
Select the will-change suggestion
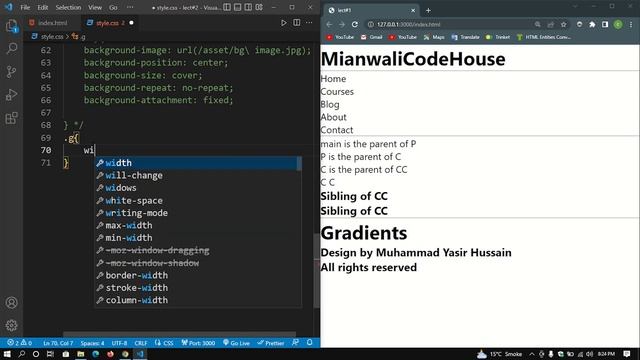pos(197,176)
